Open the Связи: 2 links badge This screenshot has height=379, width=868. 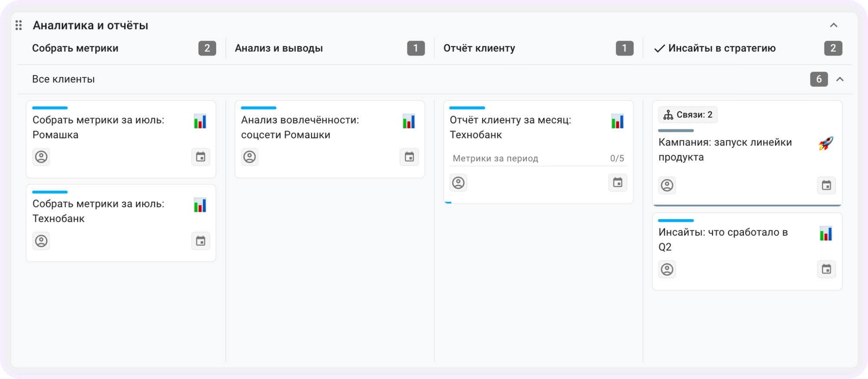[x=688, y=115]
